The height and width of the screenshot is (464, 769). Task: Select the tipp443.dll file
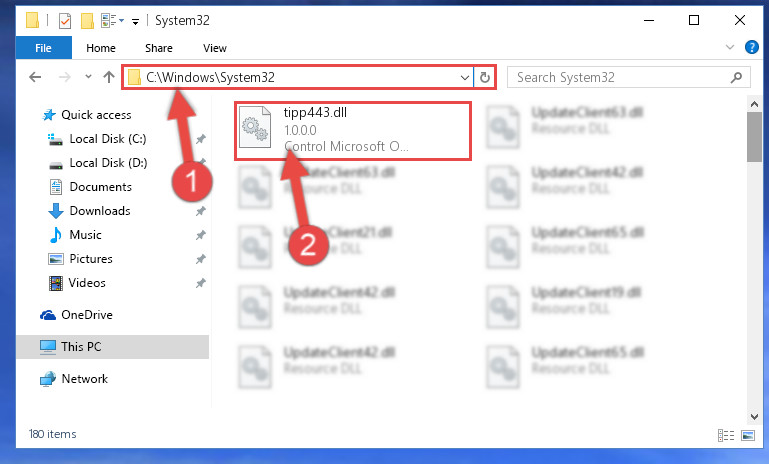click(353, 130)
